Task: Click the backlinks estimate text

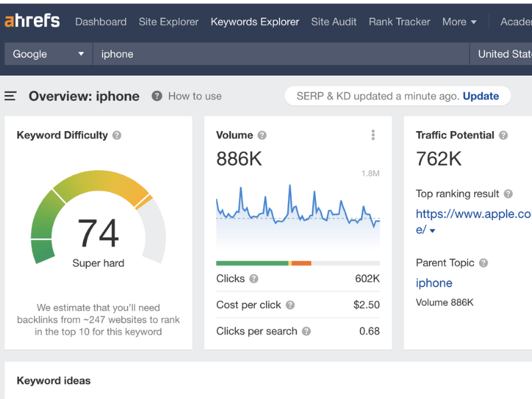Action: [98, 320]
